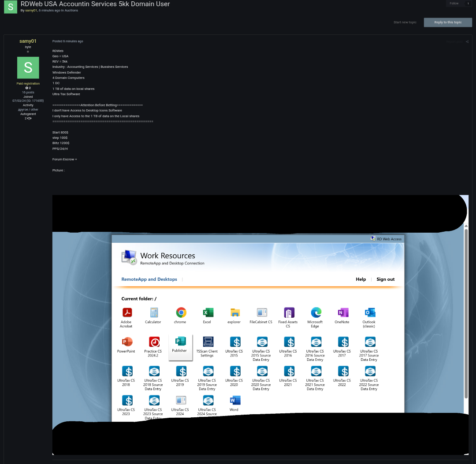Screen dimensions: 476x464
Task: Open the Outlook (classic) icon
Action: [369, 313]
